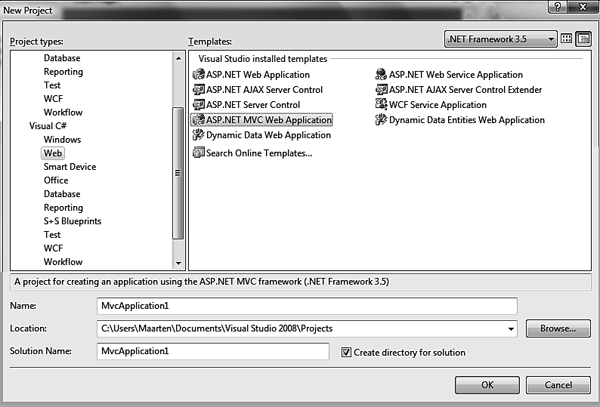Select the Dynamic Data Entities Web Application icon
Image resolution: width=600 pixels, height=407 pixels.
(x=381, y=120)
